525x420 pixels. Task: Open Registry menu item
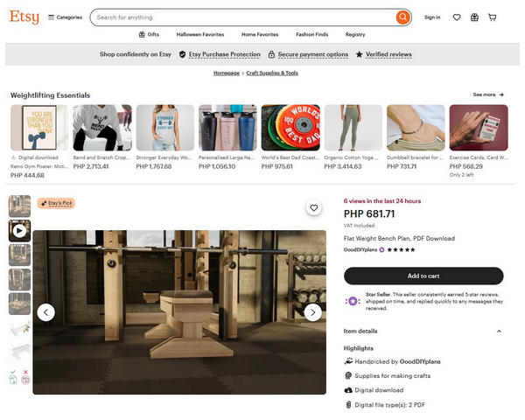point(355,34)
